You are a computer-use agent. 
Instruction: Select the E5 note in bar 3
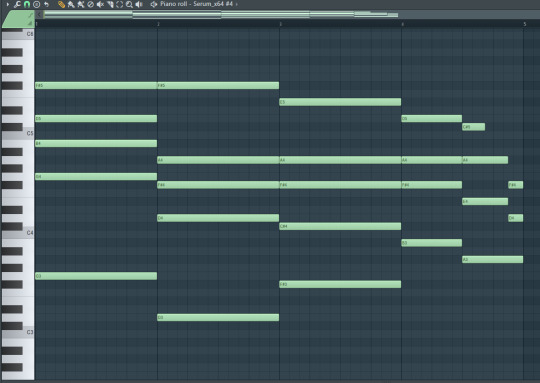[x=340, y=102]
